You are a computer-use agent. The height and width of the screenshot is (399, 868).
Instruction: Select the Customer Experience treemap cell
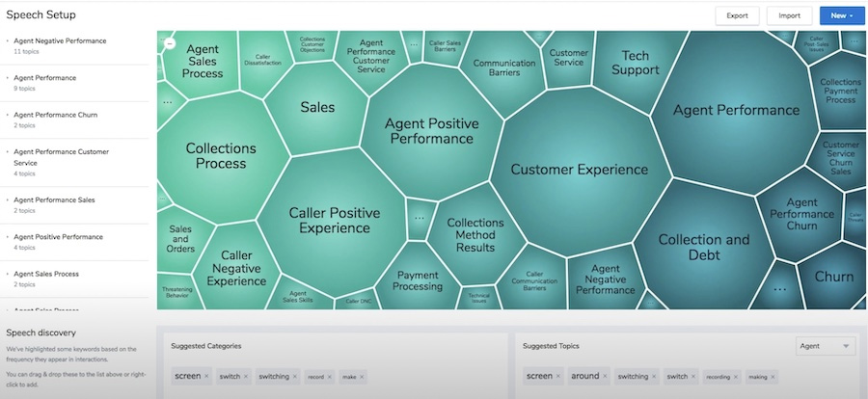[579, 170]
